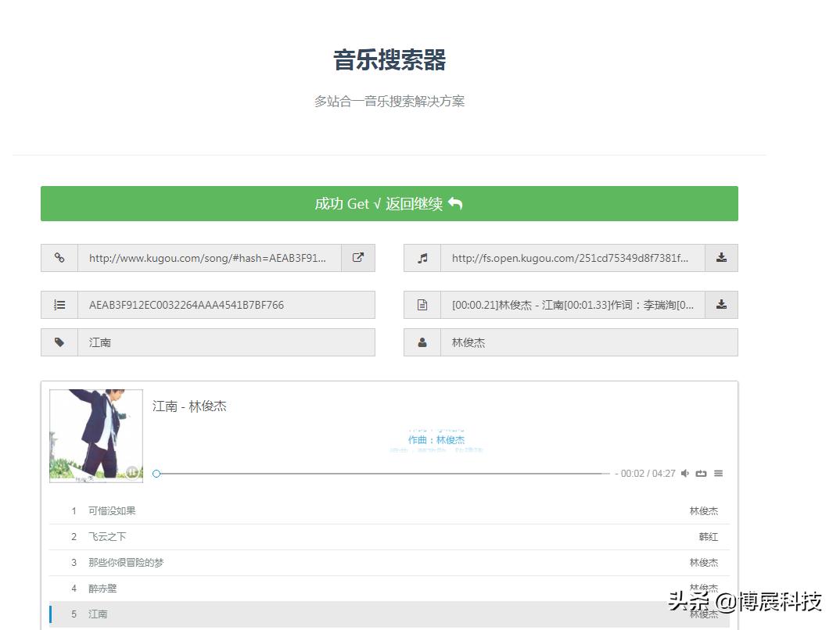Toggle the loop playback mode icon
840x630 pixels.
coord(701,473)
